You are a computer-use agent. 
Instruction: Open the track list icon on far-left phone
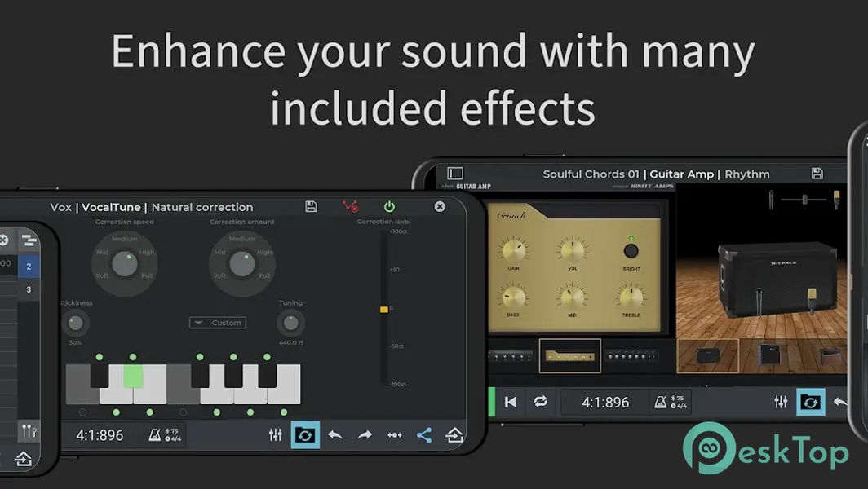coord(29,240)
